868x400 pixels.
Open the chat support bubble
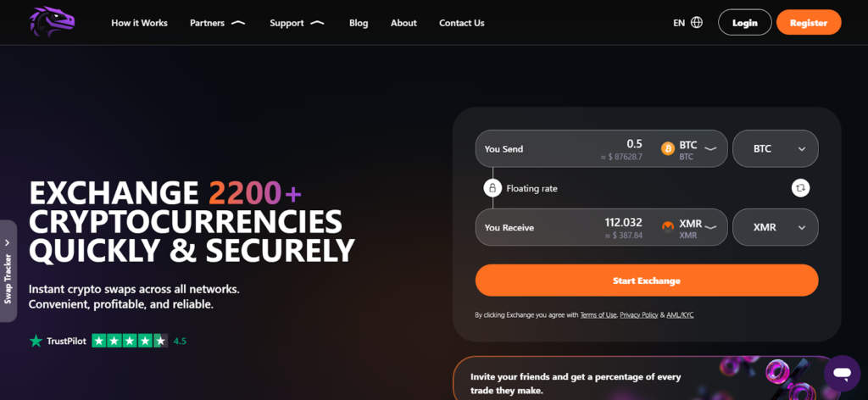(x=841, y=373)
